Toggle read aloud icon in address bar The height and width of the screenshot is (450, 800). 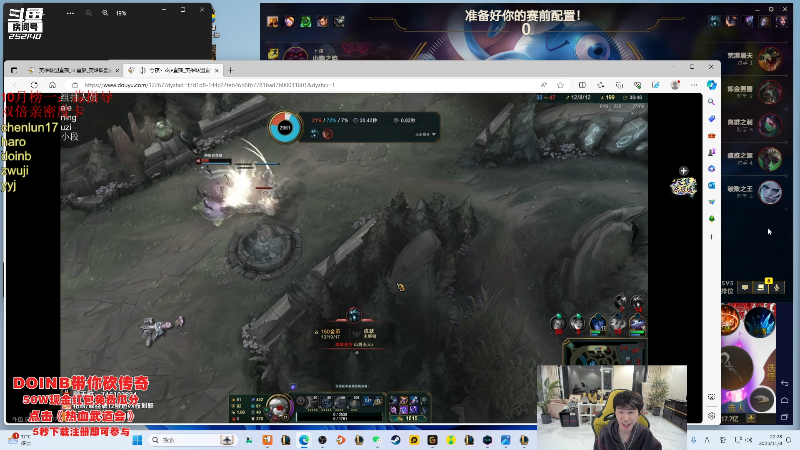tap(544, 85)
